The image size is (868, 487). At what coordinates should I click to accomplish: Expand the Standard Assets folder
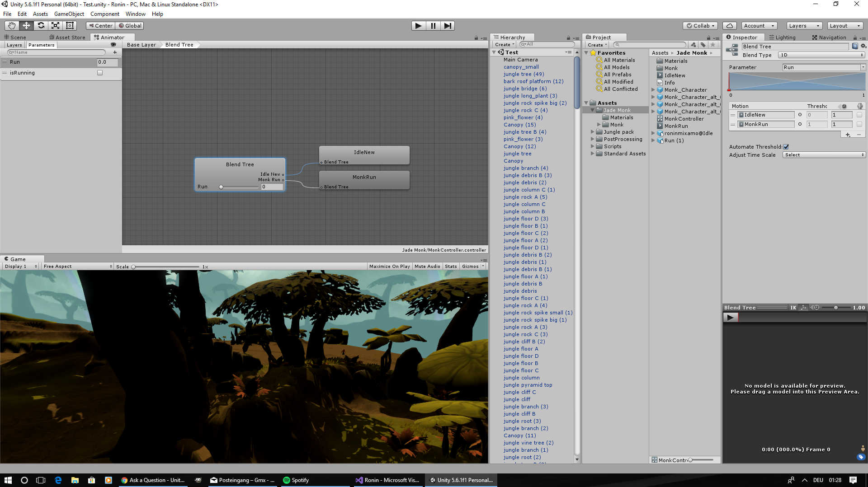tap(592, 154)
